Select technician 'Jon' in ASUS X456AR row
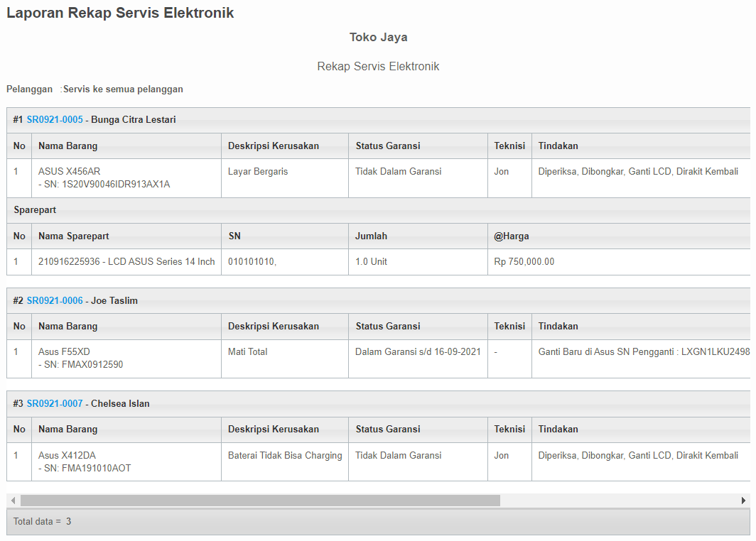The height and width of the screenshot is (541, 756). click(502, 172)
